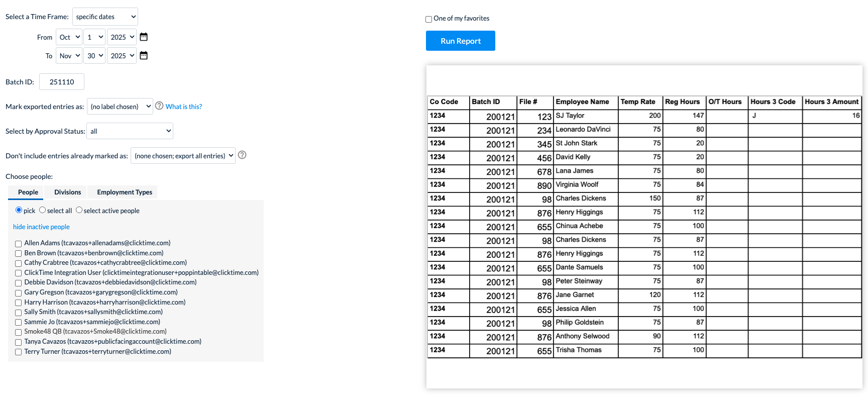Expand the From month Oct dropdown
The image size is (868, 396).
pyautogui.click(x=69, y=37)
